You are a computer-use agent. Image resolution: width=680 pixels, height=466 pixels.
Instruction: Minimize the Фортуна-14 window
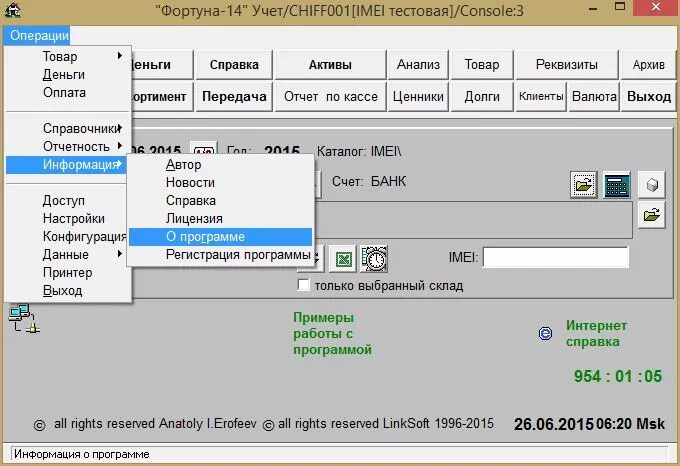pyautogui.click(x=593, y=8)
